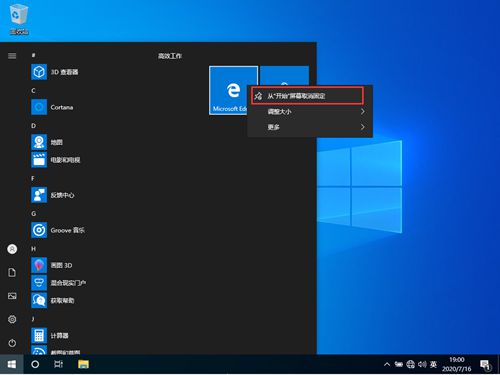The width and height of the screenshot is (500, 375).
Task: Click the Task View taskbar button
Action: point(59,364)
